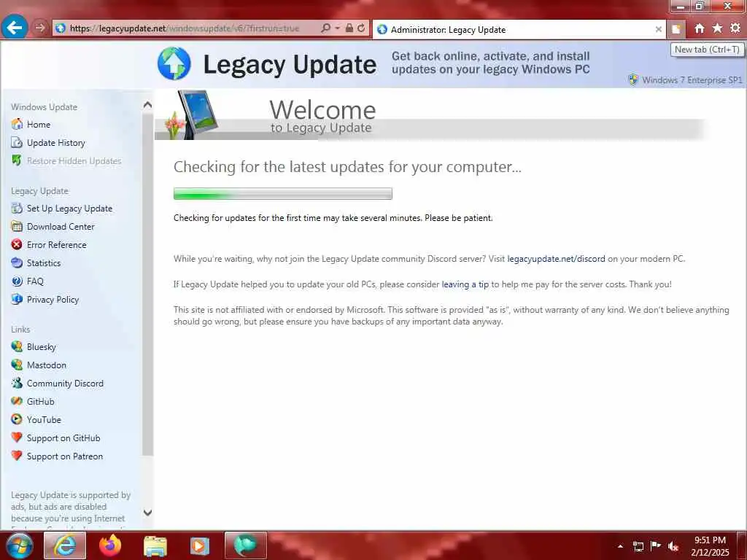Click the Download Center icon
The width and height of the screenshot is (747, 560).
[17, 226]
